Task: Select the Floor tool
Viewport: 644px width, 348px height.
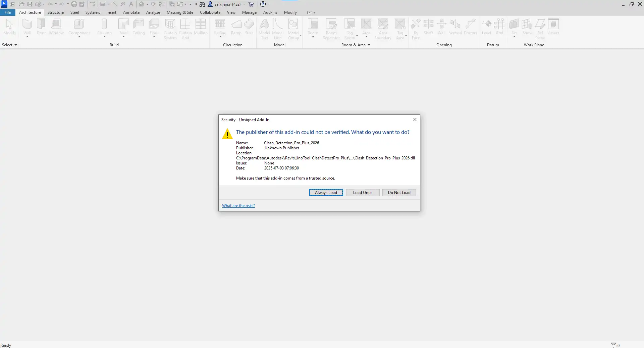Action: (154, 27)
